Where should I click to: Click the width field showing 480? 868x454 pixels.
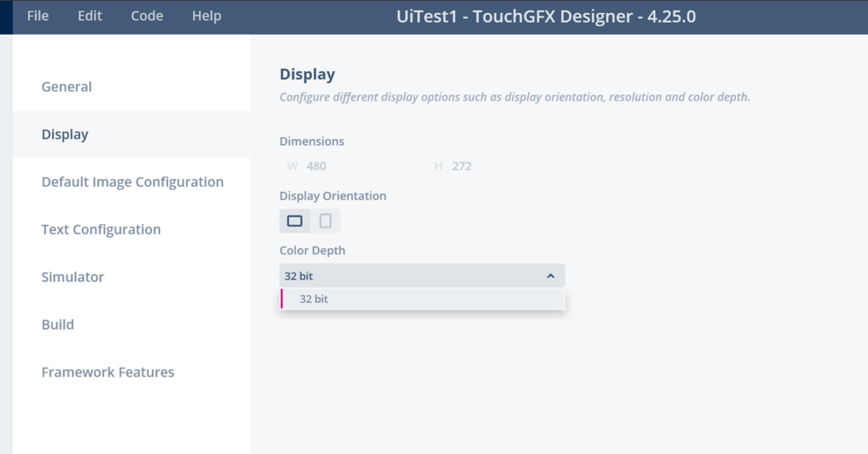348,167
